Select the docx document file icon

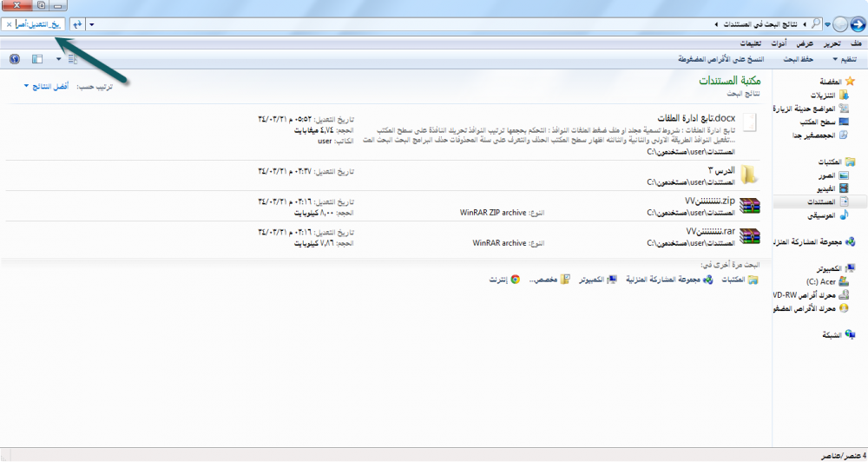(749, 122)
